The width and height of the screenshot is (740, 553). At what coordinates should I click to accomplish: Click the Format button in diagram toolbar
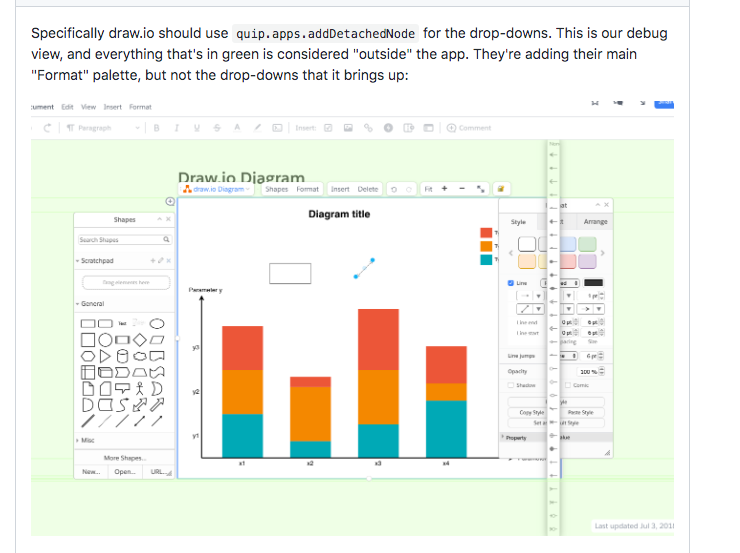pyautogui.click(x=307, y=189)
